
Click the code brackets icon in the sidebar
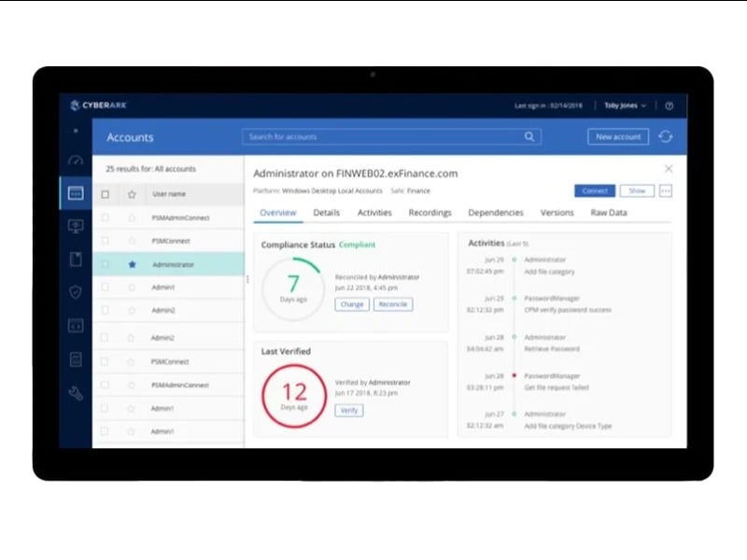(76, 326)
